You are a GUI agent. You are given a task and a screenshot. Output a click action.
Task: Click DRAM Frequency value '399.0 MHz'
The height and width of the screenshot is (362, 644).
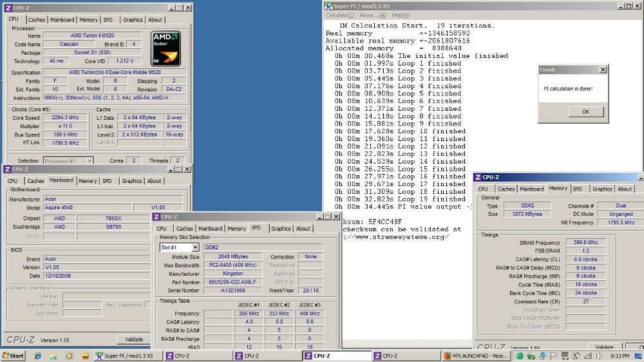pos(585,242)
